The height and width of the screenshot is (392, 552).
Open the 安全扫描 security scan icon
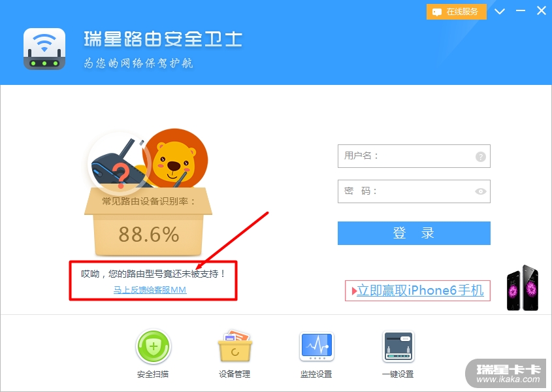(153, 346)
